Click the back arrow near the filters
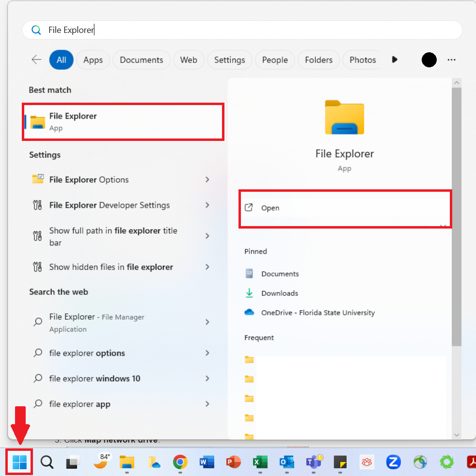This screenshot has width=476, height=476. click(36, 60)
